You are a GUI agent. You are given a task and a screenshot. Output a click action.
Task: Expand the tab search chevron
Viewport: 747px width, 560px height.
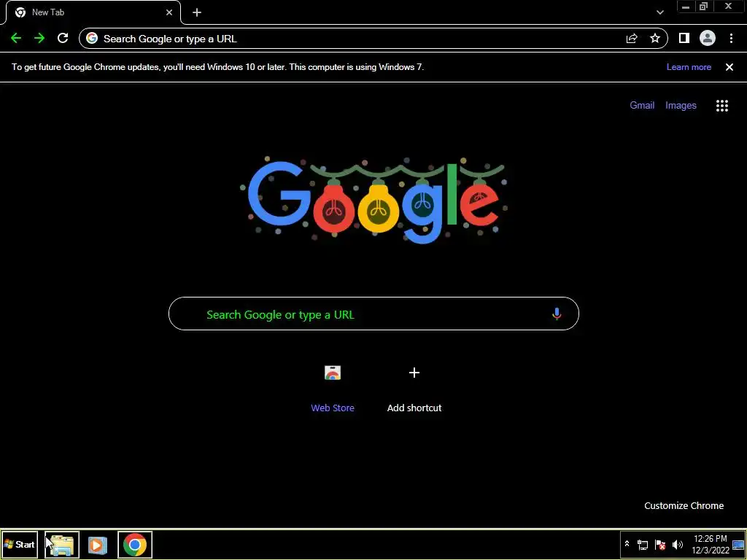pos(659,12)
